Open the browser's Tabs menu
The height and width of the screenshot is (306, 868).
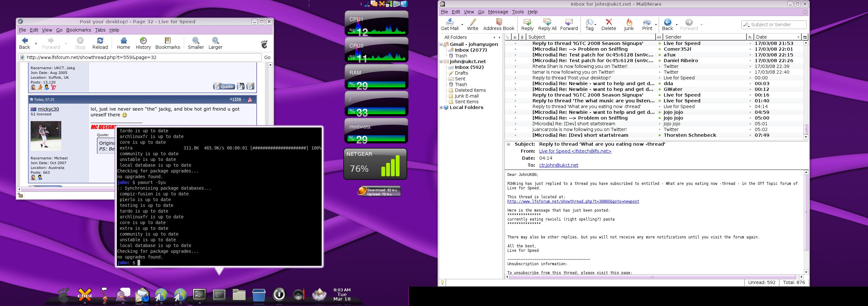pos(100,30)
